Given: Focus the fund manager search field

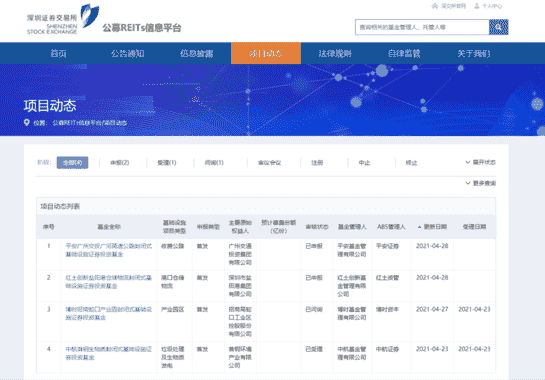Looking at the screenshot, I should coord(422,27).
